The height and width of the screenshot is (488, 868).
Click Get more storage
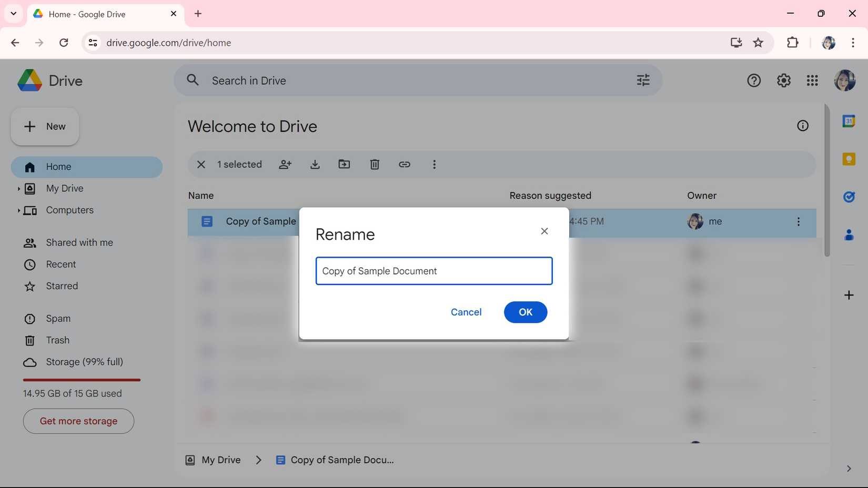[x=78, y=421]
